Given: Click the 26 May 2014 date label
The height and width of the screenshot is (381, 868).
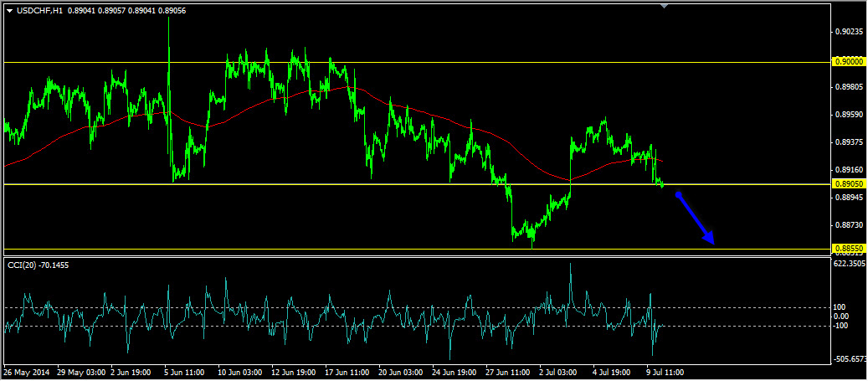Looking at the screenshot, I should pos(25,372).
